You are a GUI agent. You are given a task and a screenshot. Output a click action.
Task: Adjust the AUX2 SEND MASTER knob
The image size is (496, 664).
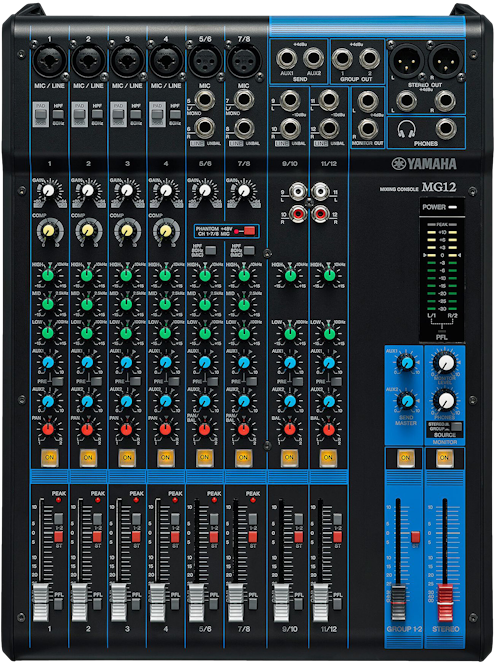coord(407,401)
